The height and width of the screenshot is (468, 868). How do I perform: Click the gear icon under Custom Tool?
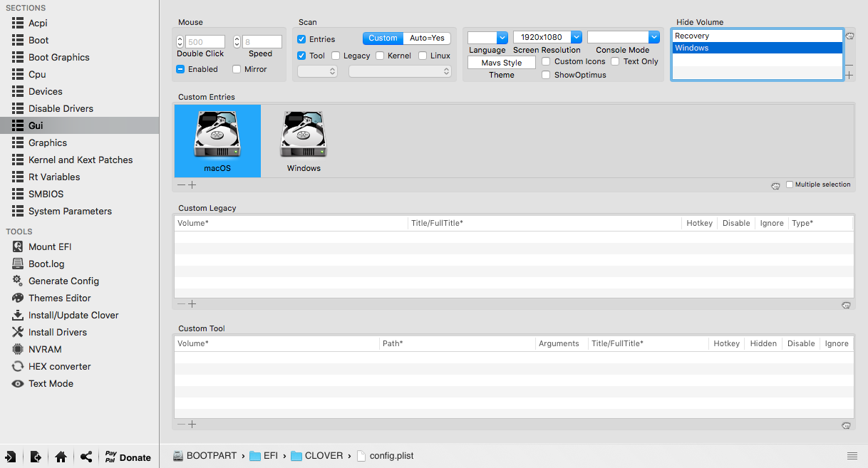[846, 425]
